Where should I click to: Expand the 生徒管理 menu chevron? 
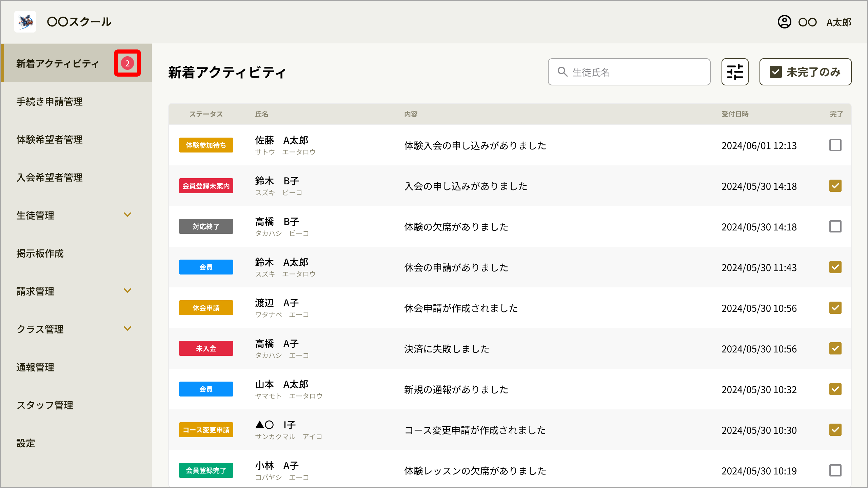127,215
